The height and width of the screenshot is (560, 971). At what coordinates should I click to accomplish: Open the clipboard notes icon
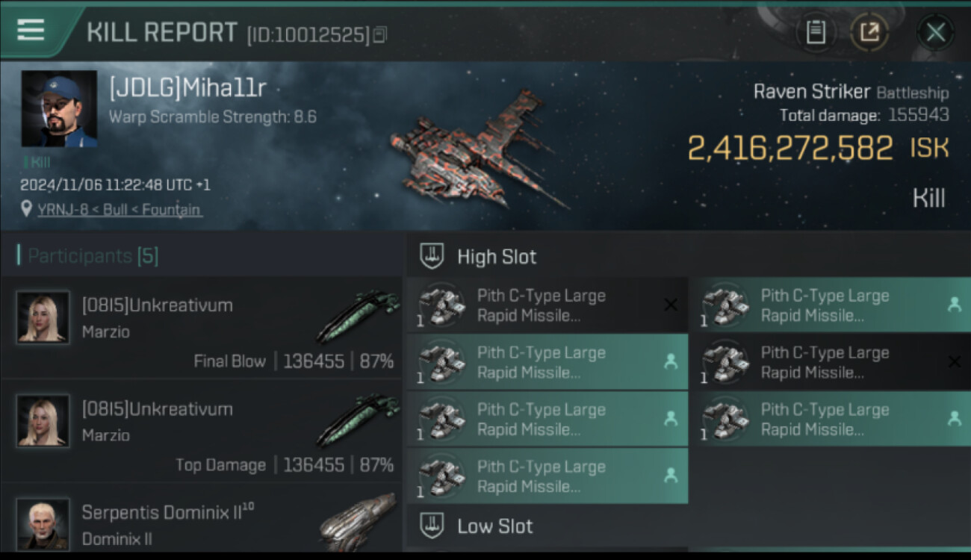[x=816, y=32]
